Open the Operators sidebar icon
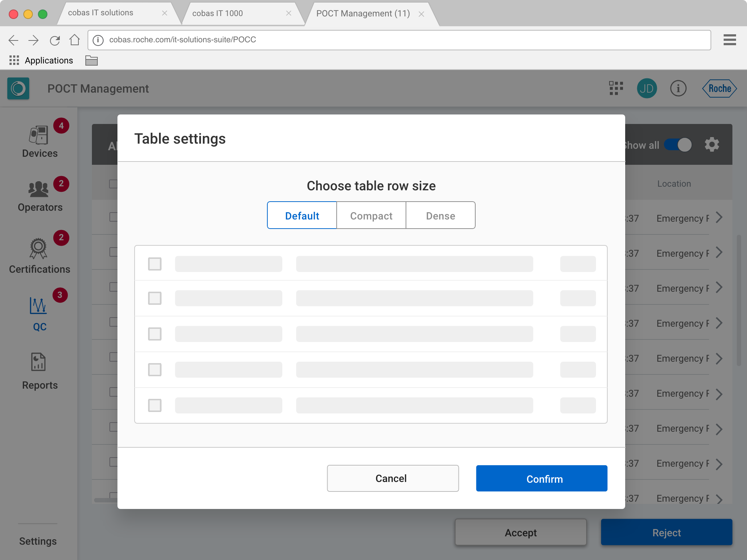Screen dimensions: 747x560 [39, 189]
